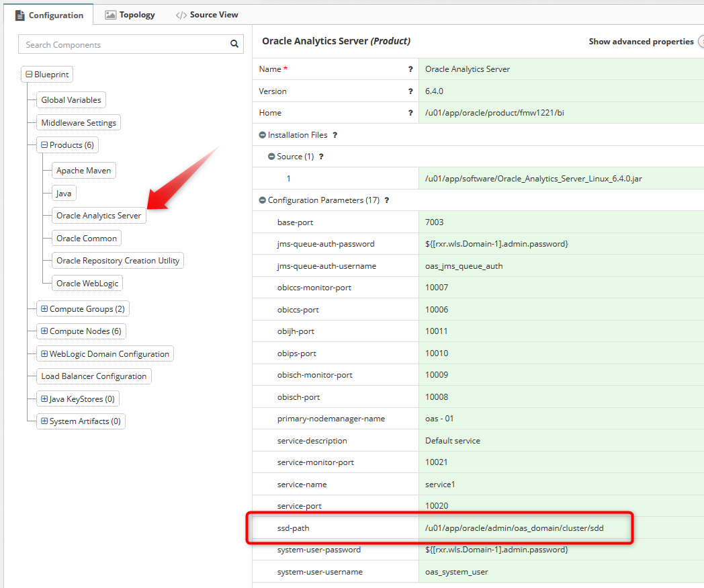Toggle Show advanced properties switch
The width and height of the screenshot is (704, 588).
[701, 41]
